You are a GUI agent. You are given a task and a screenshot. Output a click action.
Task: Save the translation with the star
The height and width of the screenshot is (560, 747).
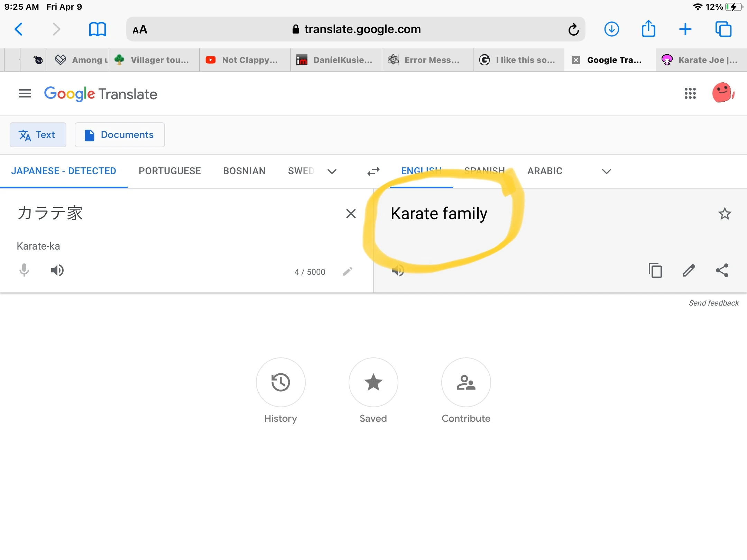point(725,214)
